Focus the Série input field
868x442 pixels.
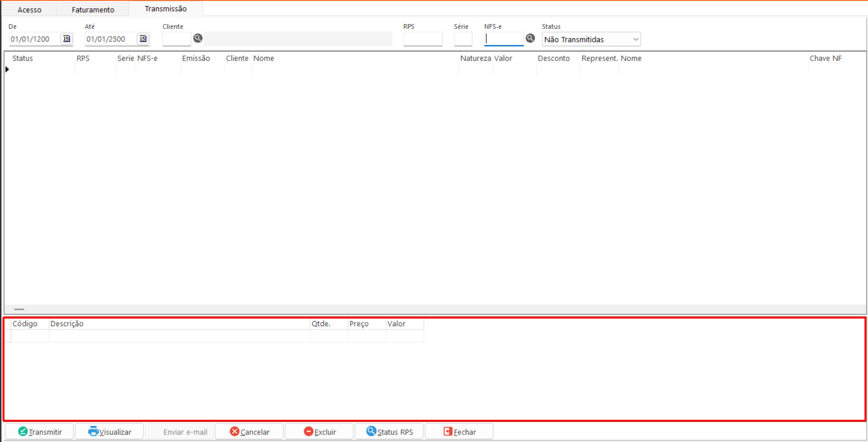[x=462, y=39]
